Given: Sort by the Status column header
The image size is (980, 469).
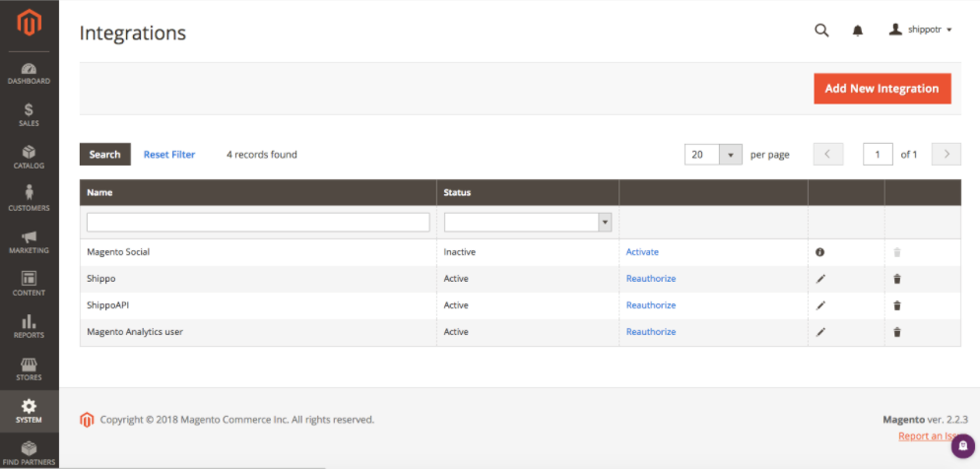Looking at the screenshot, I should 528,192.
